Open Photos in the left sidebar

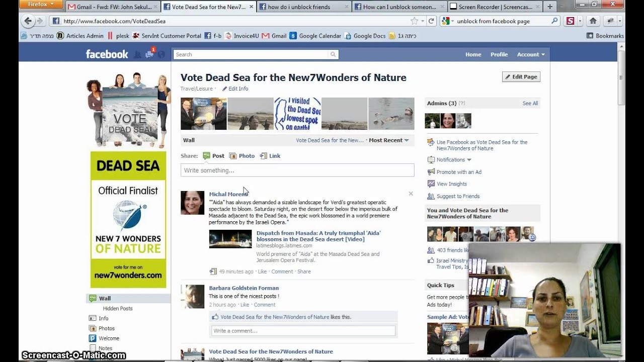(106, 328)
